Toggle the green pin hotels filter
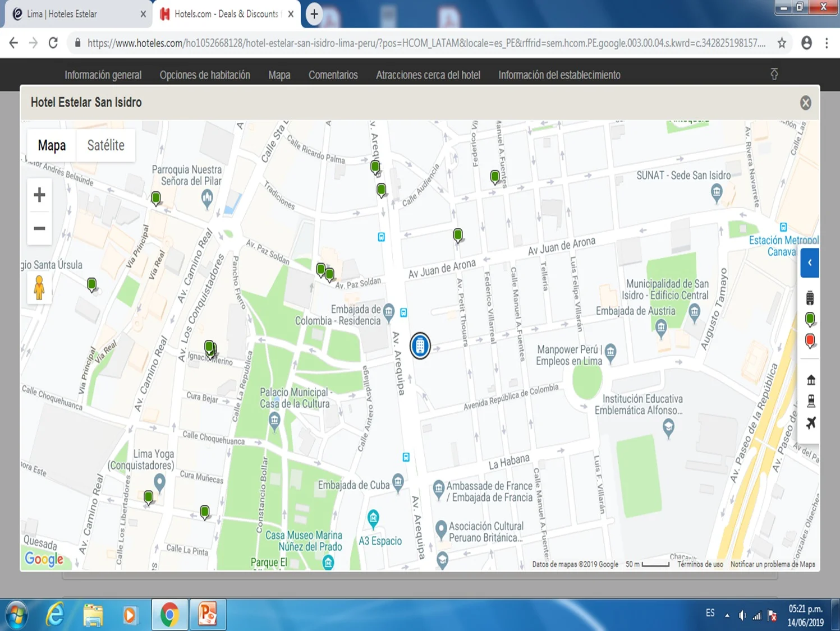This screenshot has height=631, width=840. tap(810, 319)
